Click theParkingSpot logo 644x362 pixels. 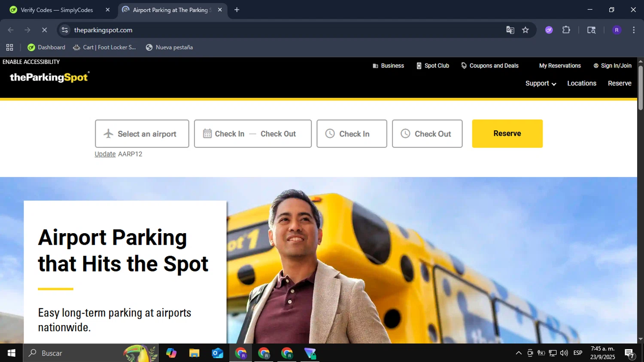tap(49, 77)
